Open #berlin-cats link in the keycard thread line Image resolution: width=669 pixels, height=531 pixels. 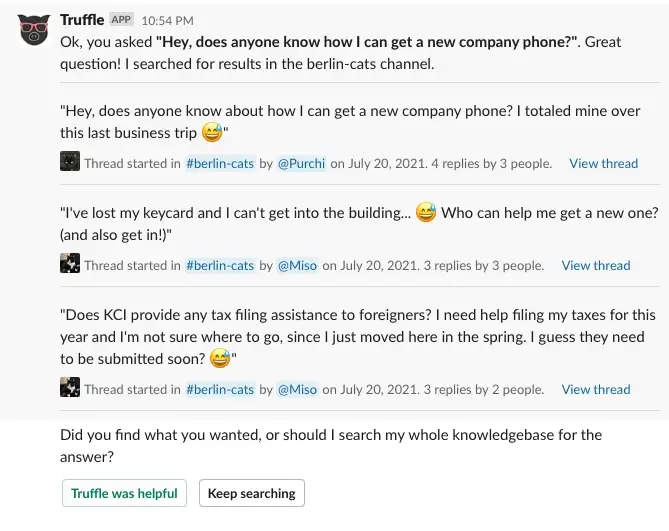point(220,265)
